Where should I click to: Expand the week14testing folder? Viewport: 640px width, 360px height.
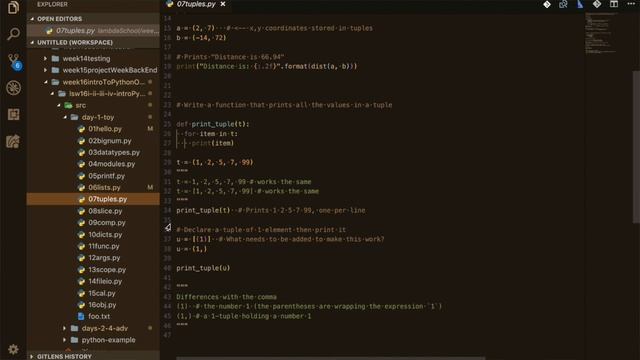pyautogui.click(x=93, y=58)
